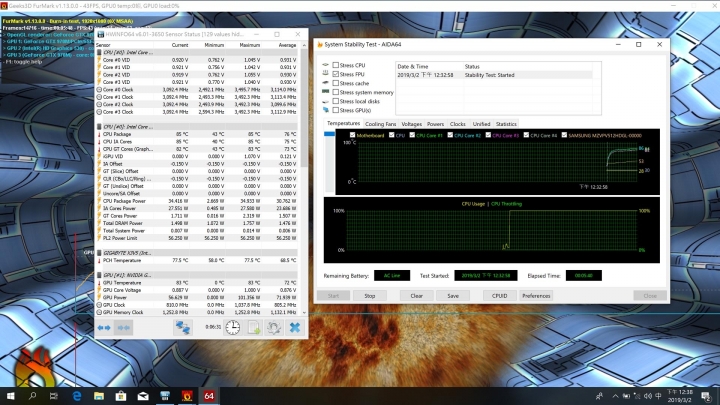
Task: Switch to Powers tab
Action: point(435,124)
